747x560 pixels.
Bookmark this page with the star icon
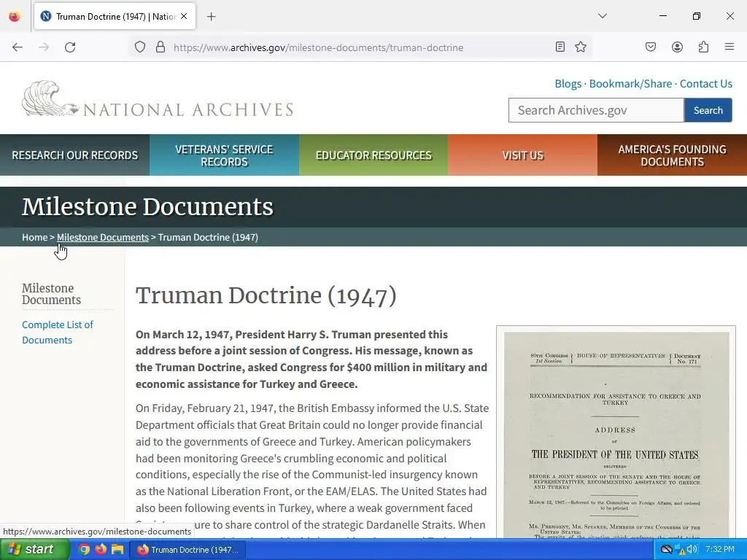(580, 47)
